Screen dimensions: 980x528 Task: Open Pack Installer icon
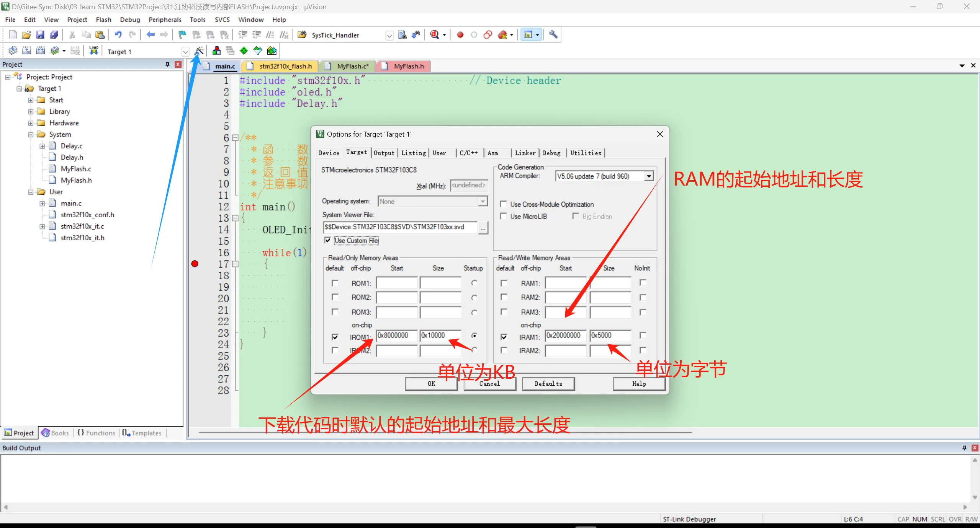point(272,51)
